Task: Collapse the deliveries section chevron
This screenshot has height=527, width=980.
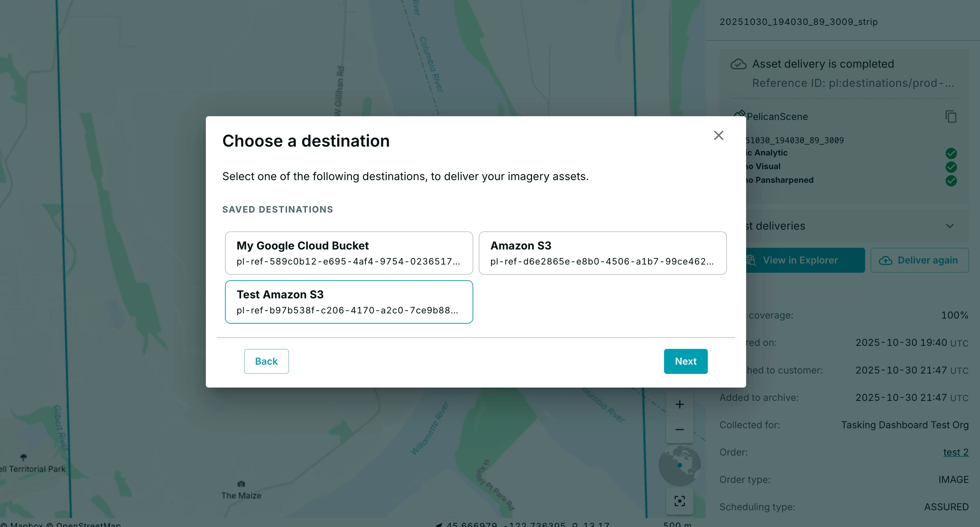Action: coord(950,226)
